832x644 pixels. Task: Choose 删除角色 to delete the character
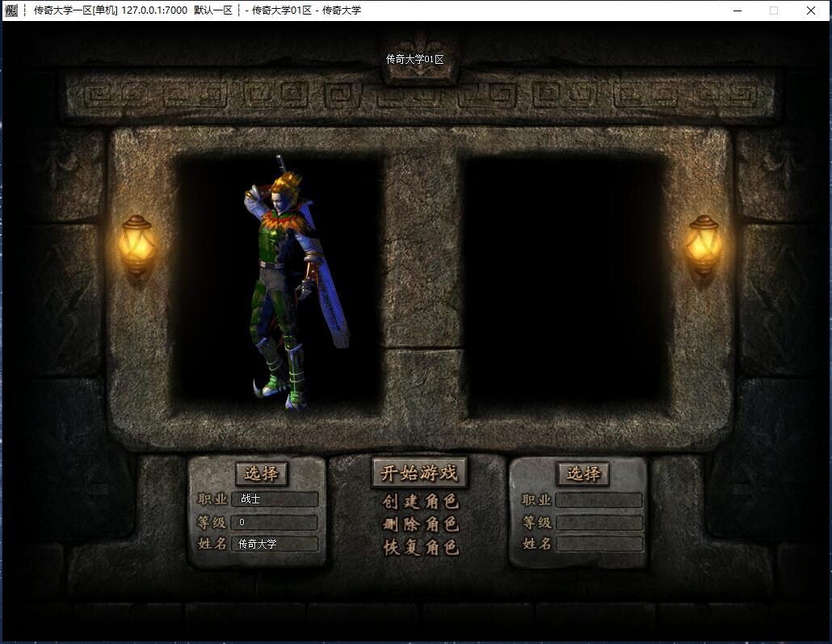(x=420, y=524)
